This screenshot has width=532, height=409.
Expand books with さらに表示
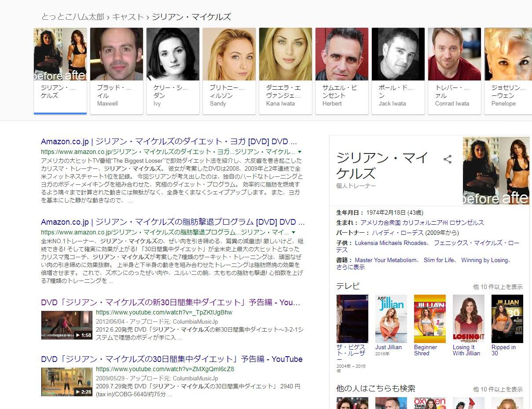[x=350, y=267]
